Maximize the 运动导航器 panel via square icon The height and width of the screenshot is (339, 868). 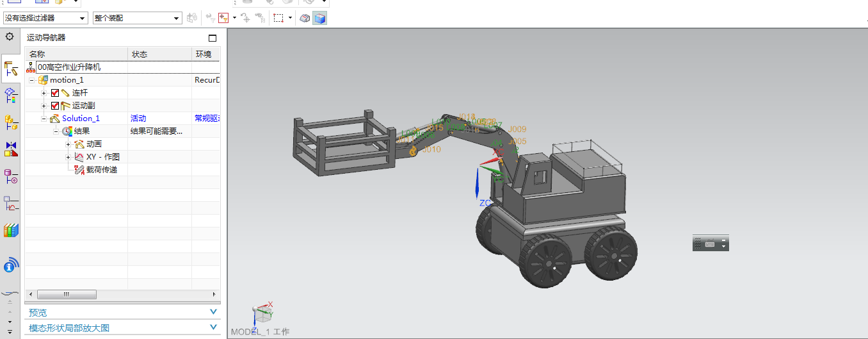[213, 38]
